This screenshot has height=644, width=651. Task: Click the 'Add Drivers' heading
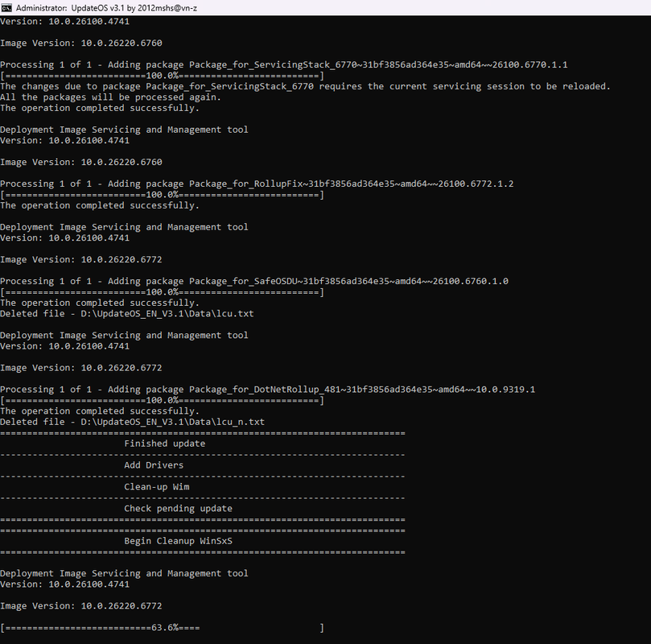[x=154, y=465]
